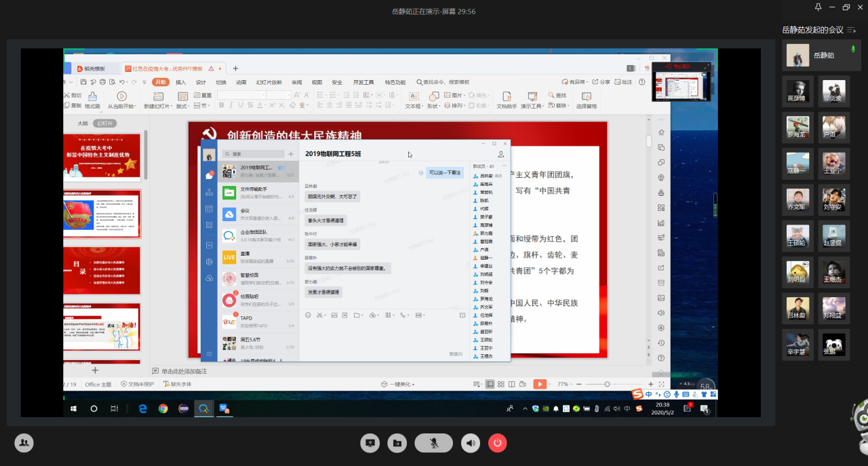Open the TAPD chat entry

point(258,321)
